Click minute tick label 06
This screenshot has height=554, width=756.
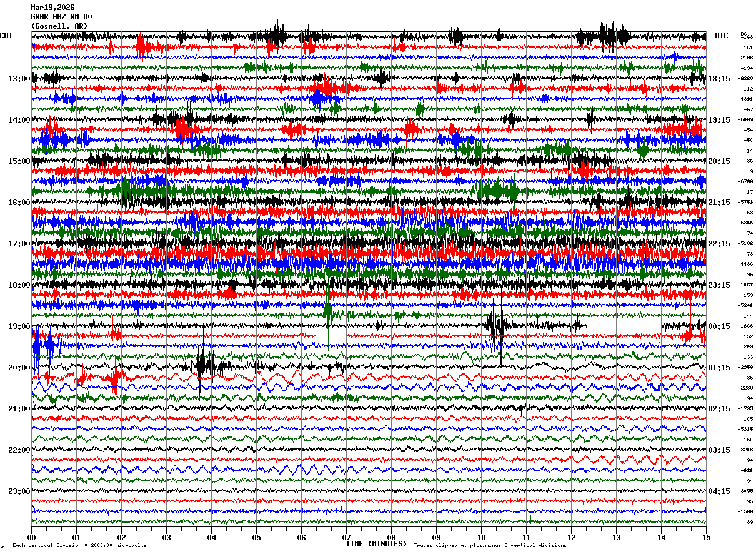[301, 537]
